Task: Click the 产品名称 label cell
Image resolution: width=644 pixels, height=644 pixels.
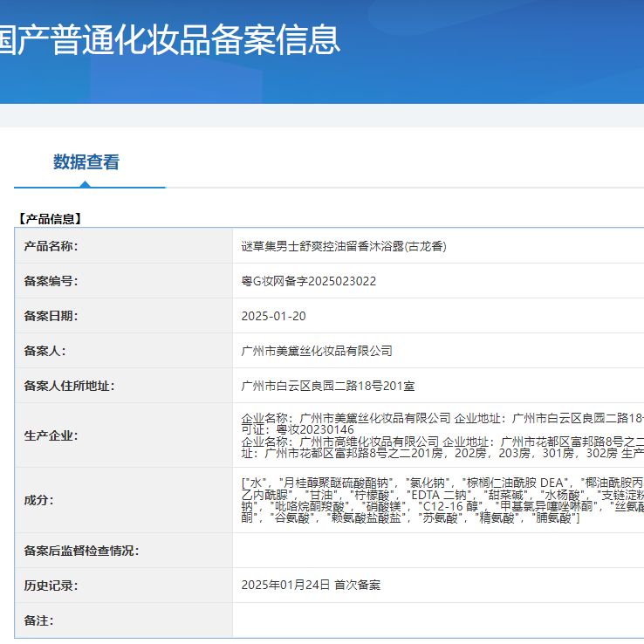Action: coord(124,246)
